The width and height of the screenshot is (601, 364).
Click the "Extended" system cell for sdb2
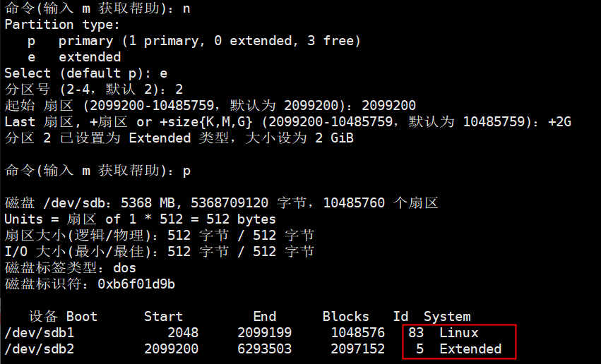(470, 349)
